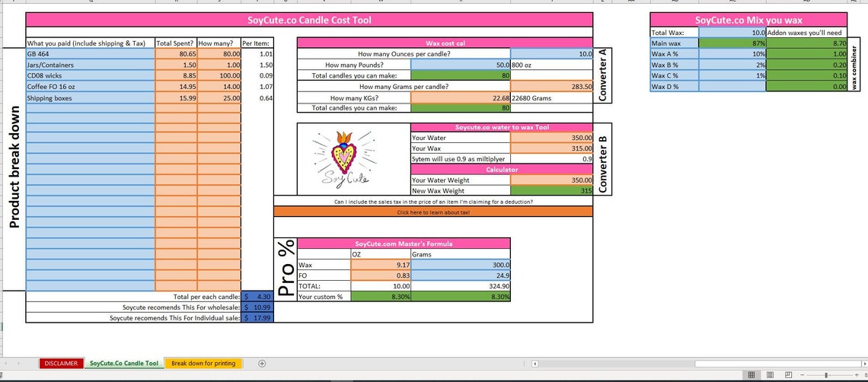
Task: Switch to Page Layout view icon
Action: [770, 375]
